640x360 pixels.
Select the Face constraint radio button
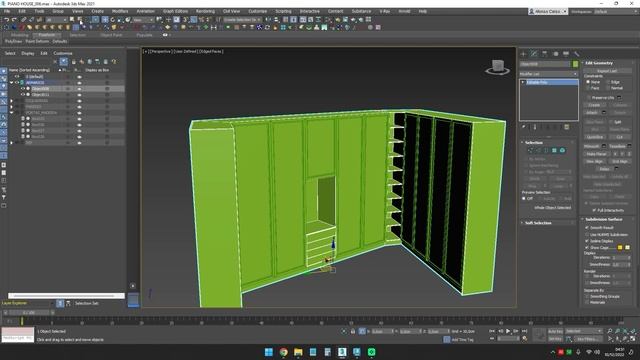pyautogui.click(x=588, y=88)
